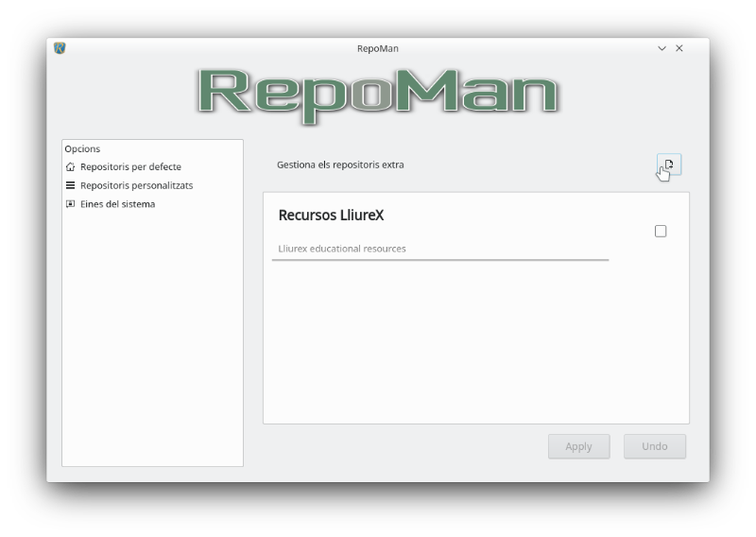Enable the Recursos LliureX repository checkbox
The width and height of the screenshot is (756, 537).
pyautogui.click(x=661, y=231)
